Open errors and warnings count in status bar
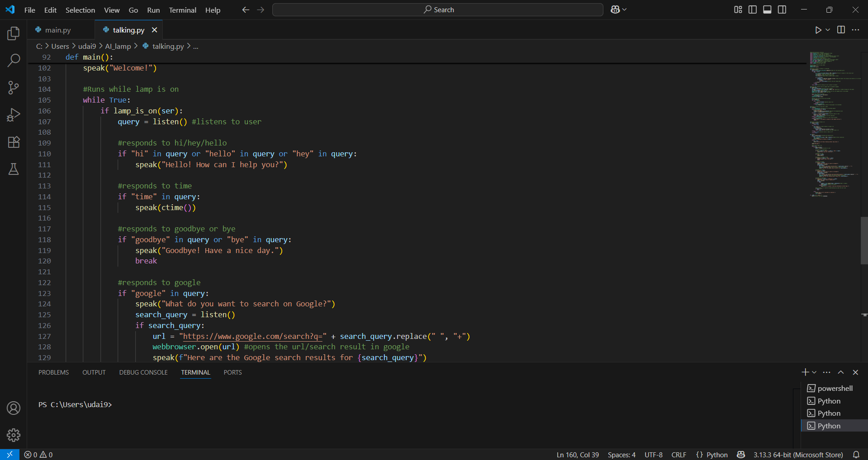The height and width of the screenshot is (460, 868). [x=38, y=455]
